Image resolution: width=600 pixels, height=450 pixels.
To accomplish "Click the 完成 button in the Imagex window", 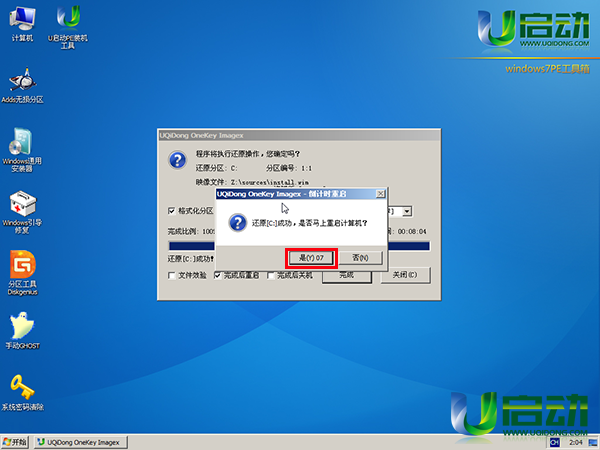I will pyautogui.click(x=347, y=276).
